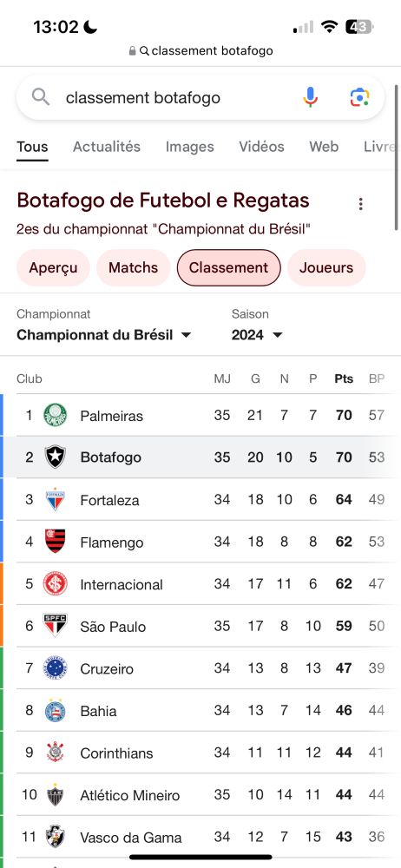
Task: Open the Botafogo row in standings
Action: tap(200, 457)
